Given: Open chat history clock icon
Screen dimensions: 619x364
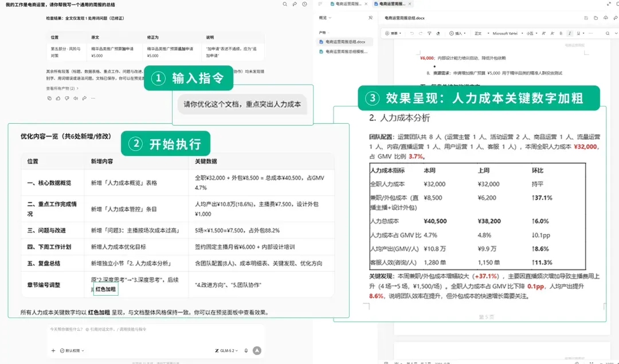Looking at the screenshot, I should 305,5.
